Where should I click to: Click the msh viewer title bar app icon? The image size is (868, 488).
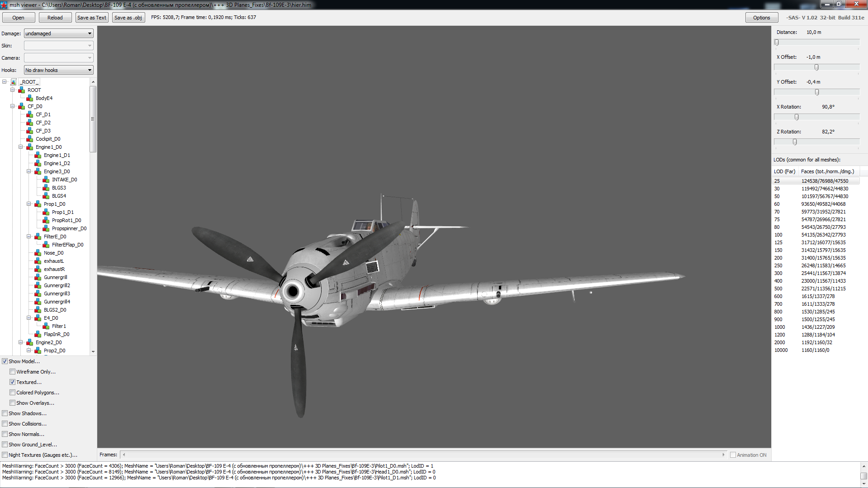(x=4, y=5)
